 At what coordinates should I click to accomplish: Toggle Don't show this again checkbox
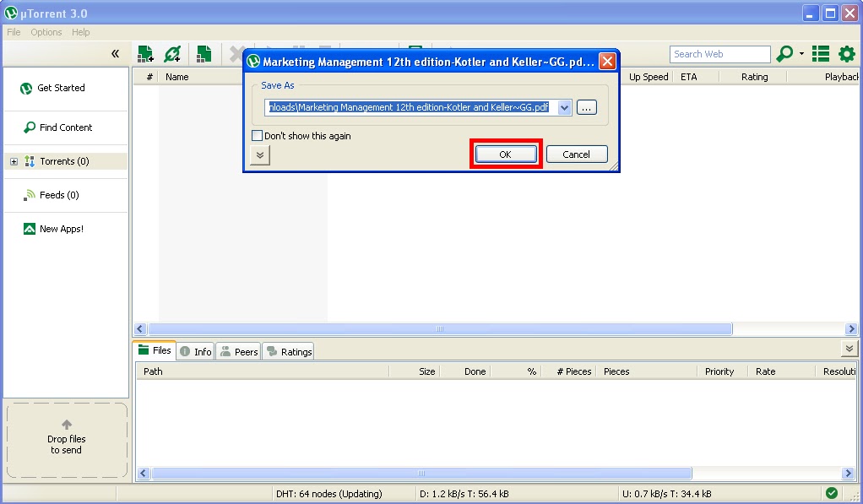257,135
